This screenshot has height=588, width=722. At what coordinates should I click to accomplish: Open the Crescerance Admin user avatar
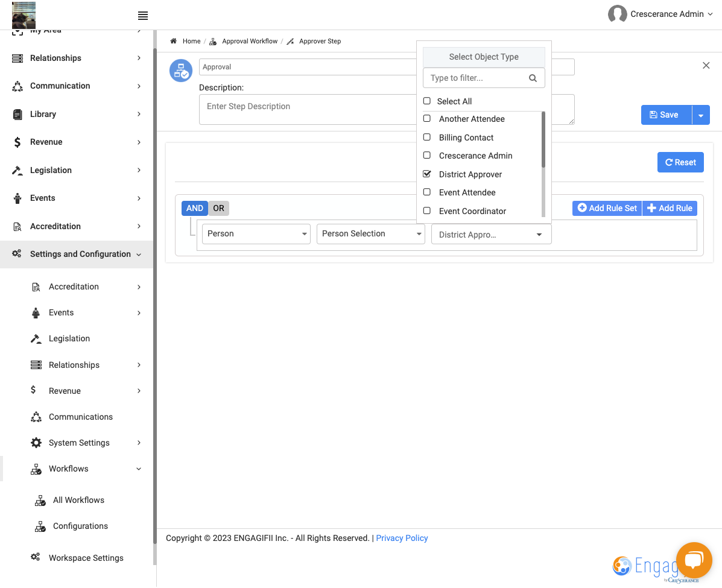click(617, 14)
